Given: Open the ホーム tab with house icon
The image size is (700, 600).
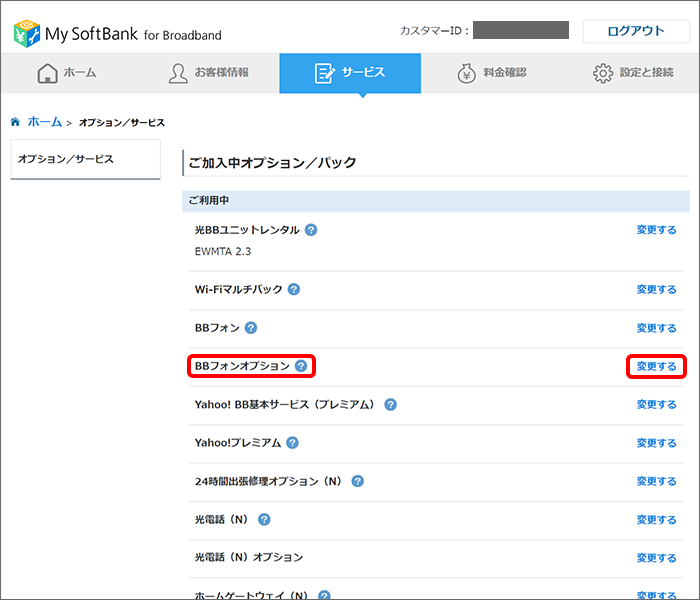Looking at the screenshot, I should [x=67, y=73].
